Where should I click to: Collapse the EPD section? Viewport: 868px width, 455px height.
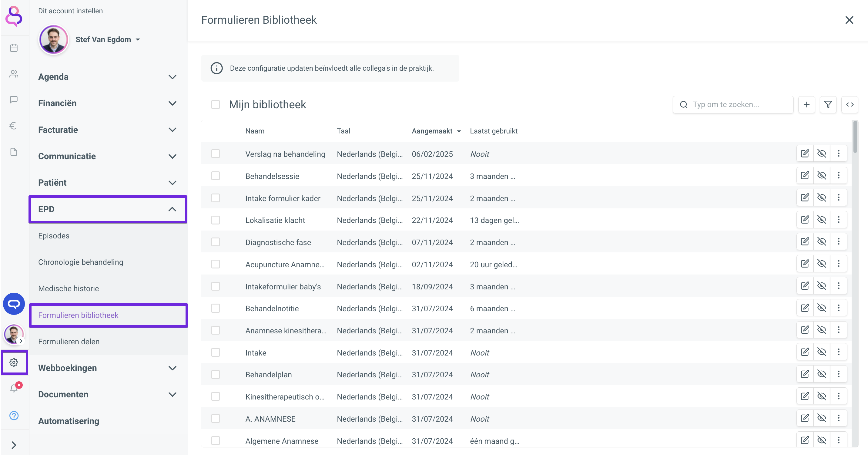pos(108,209)
